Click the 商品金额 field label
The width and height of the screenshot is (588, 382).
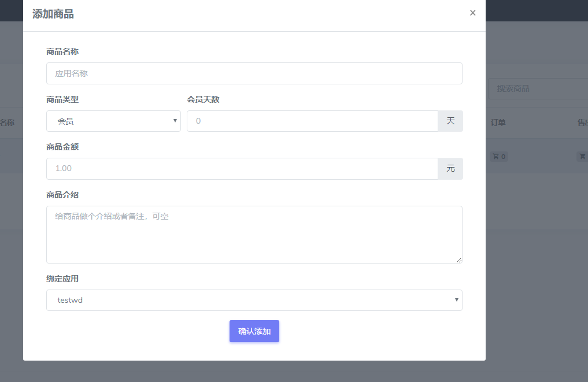coord(62,147)
